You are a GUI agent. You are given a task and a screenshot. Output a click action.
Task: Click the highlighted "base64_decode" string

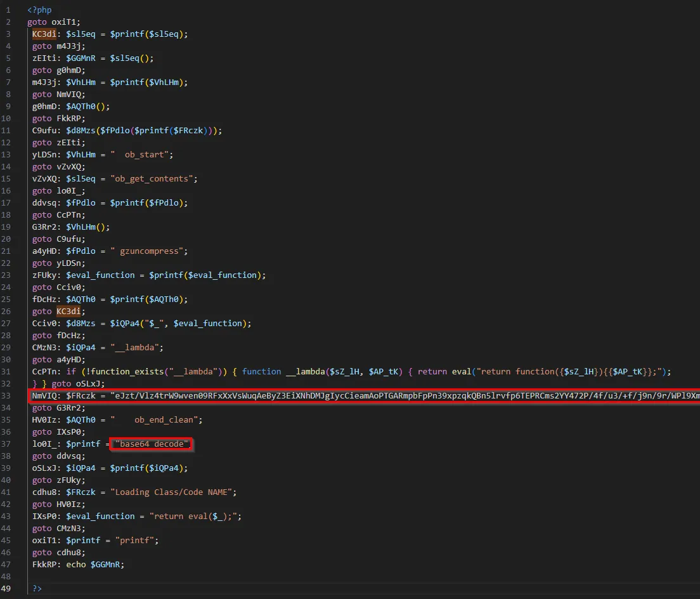pos(152,444)
